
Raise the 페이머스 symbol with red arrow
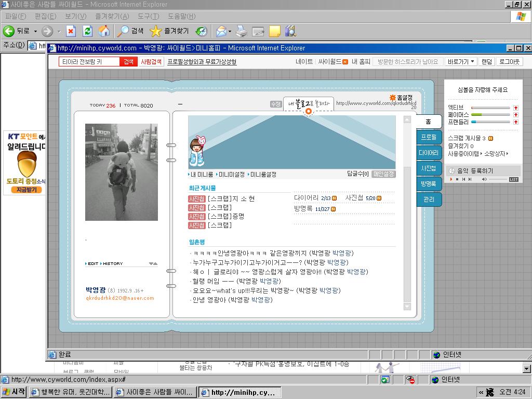coord(516,115)
